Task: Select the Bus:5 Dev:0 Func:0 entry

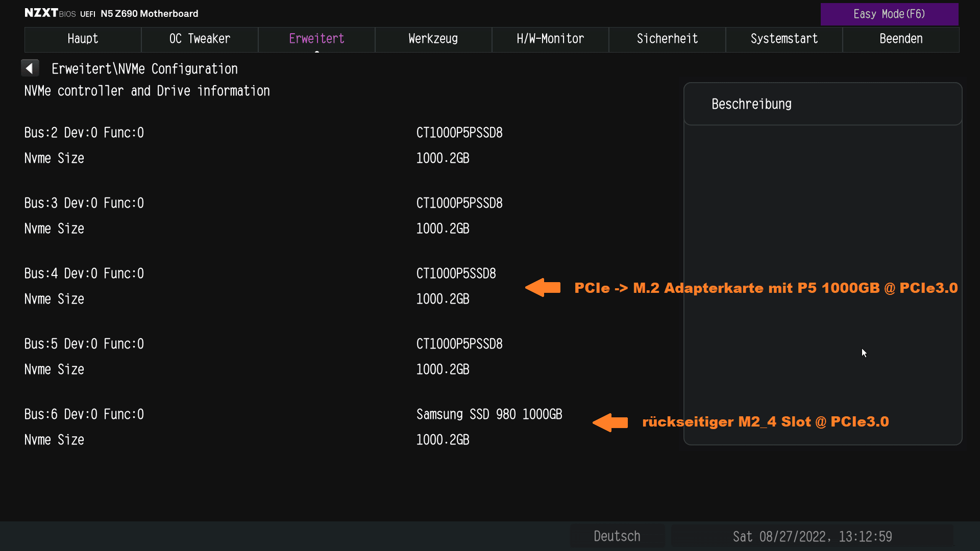Action: 84,344
